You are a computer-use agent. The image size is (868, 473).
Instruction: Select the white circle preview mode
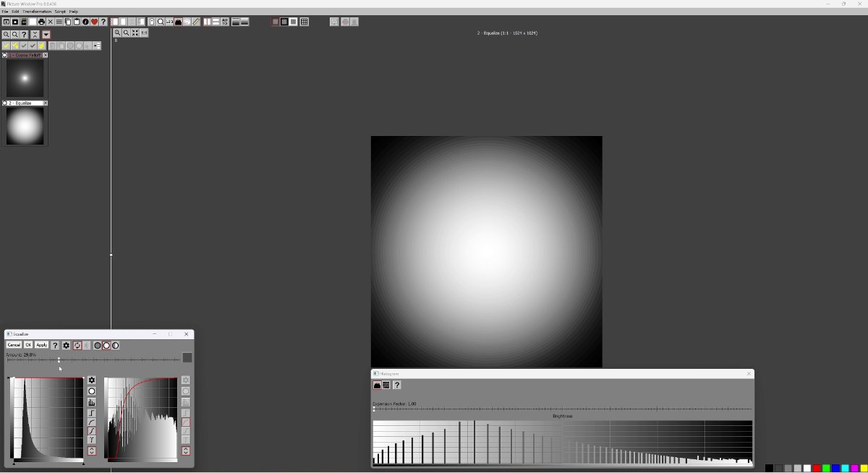pos(106,346)
